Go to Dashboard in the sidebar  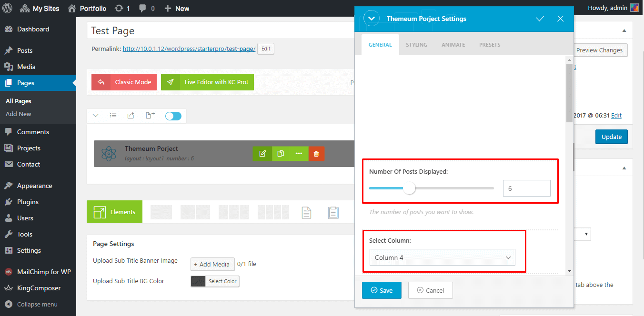pos(38,29)
